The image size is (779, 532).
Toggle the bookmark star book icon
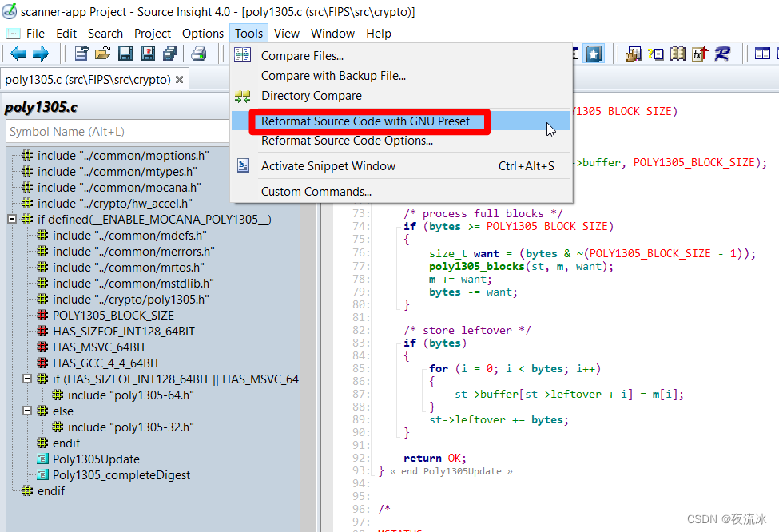pyautogui.click(x=594, y=54)
